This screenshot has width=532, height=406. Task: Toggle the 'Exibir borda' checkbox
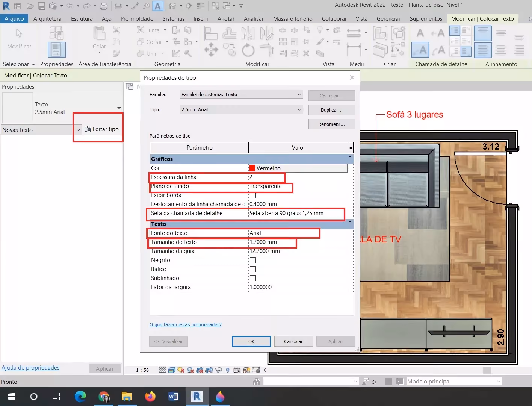pos(253,195)
